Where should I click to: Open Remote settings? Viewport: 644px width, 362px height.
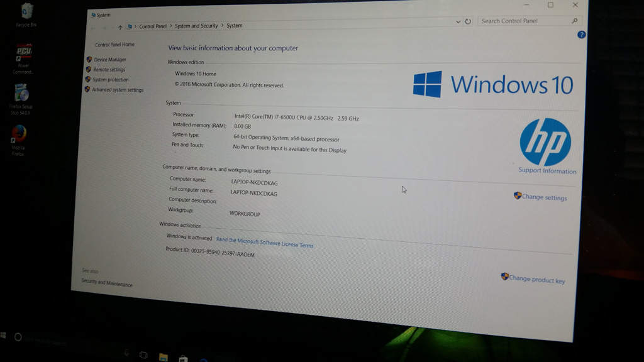click(x=109, y=70)
